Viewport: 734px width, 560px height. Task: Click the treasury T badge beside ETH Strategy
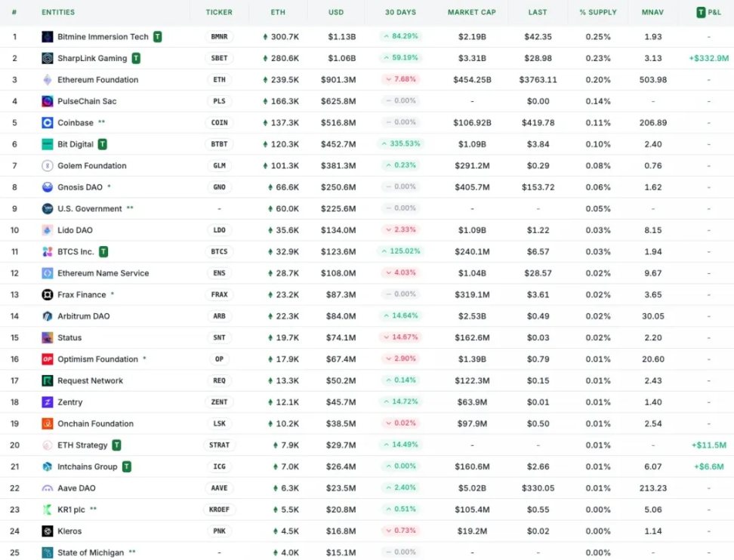point(116,445)
